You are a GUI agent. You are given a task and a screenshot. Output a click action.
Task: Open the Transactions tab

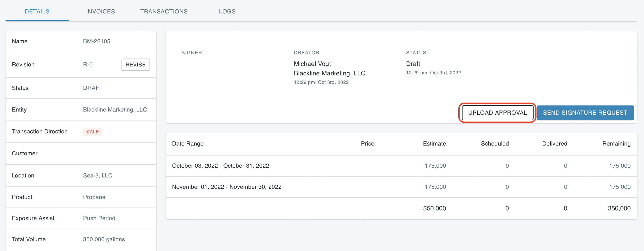[x=164, y=11]
